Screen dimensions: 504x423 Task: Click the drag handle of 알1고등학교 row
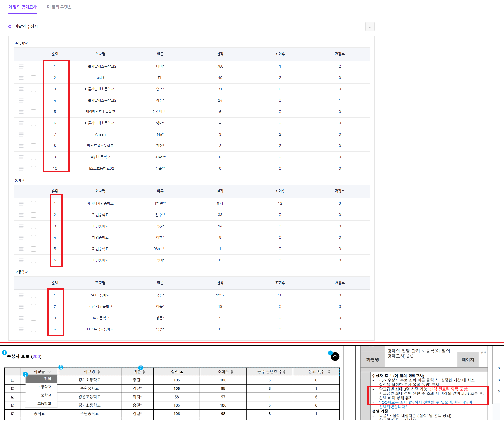(21, 295)
